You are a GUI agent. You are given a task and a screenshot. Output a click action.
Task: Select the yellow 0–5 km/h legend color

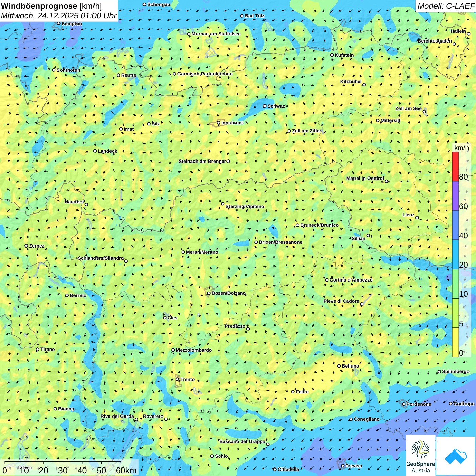[455, 342]
